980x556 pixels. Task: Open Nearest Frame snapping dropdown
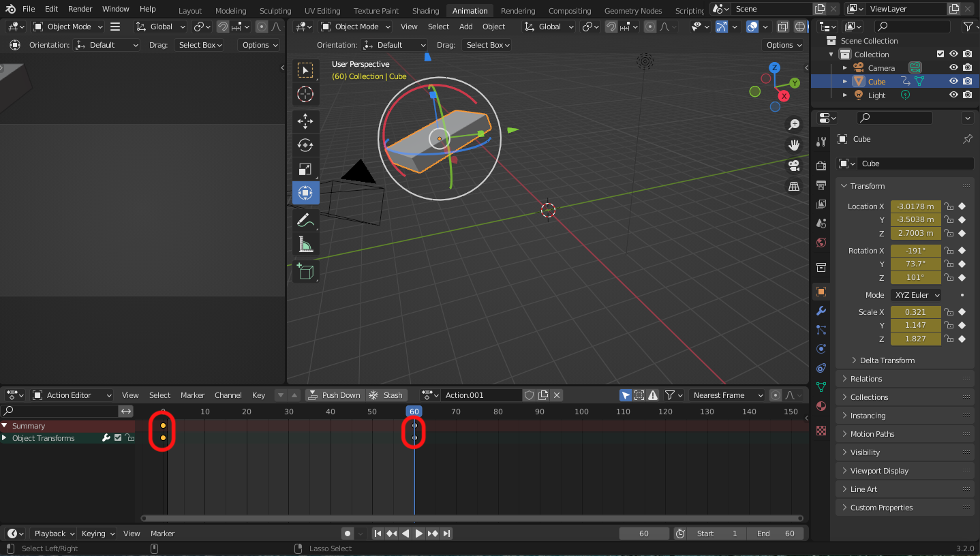point(727,395)
